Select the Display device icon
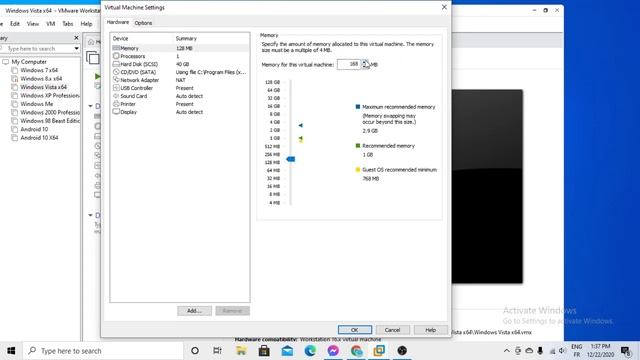640x360 pixels. 116,112
